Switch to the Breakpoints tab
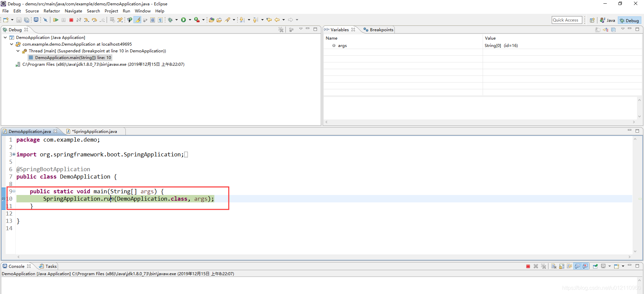Image resolution: width=644 pixels, height=294 pixels. [x=378, y=30]
